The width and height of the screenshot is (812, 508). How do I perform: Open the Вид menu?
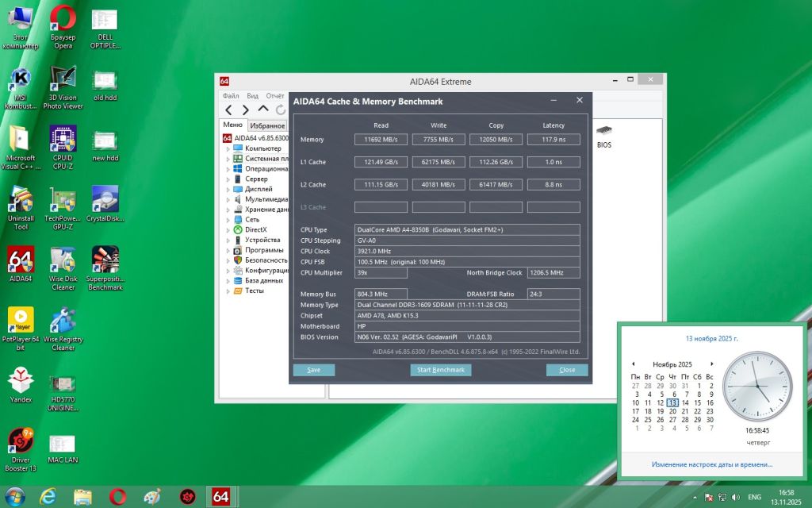pyautogui.click(x=252, y=96)
